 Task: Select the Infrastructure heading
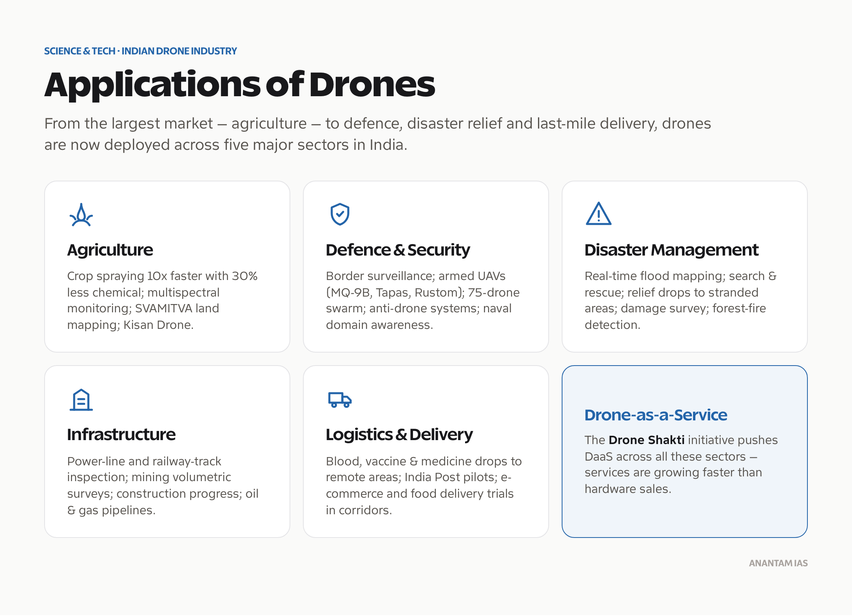pyautogui.click(x=121, y=435)
